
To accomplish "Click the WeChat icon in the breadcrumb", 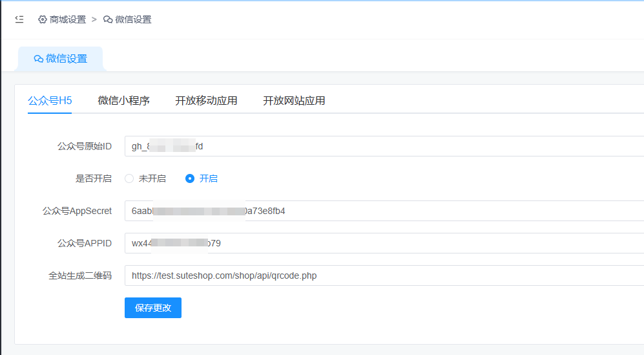I will click(x=108, y=19).
